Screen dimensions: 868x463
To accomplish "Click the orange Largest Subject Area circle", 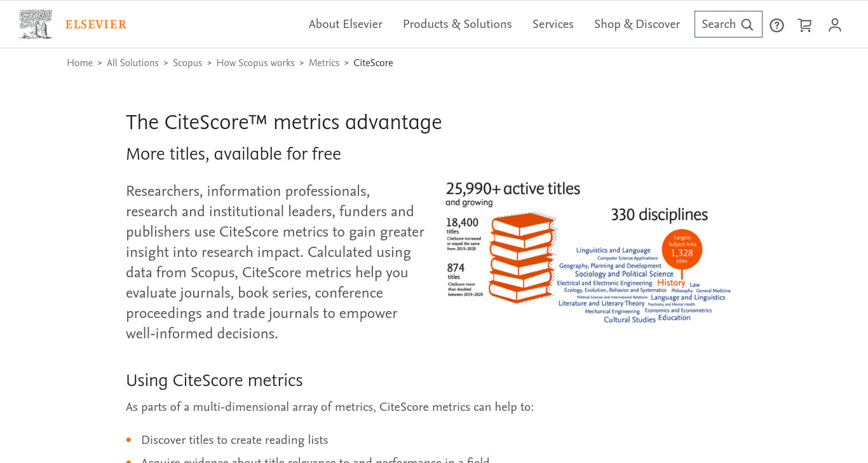I will 682,249.
